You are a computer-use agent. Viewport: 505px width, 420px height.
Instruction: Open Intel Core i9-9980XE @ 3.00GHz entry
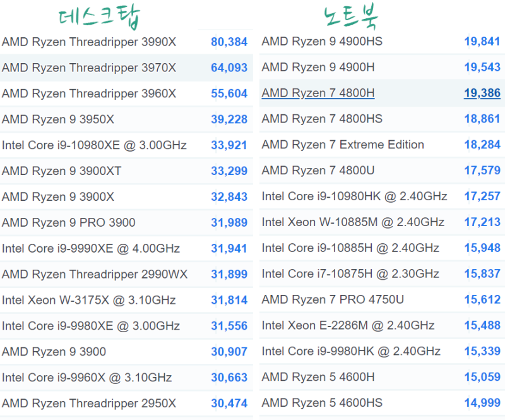coord(91,326)
